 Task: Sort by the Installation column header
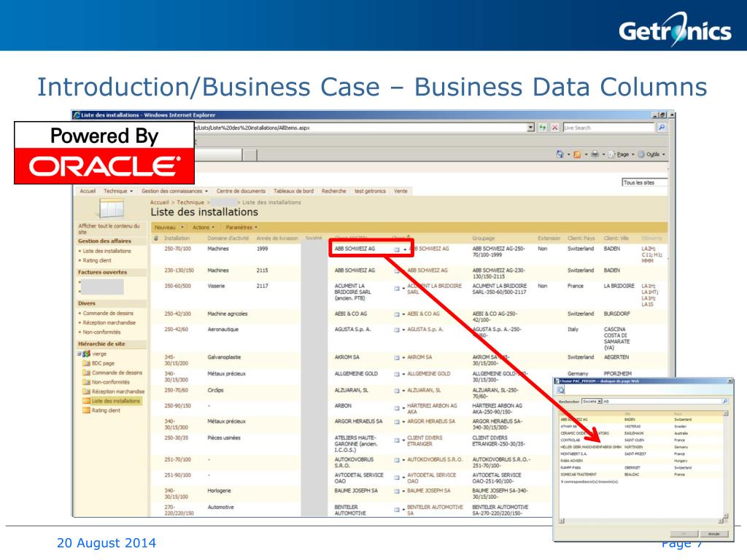pos(177,238)
